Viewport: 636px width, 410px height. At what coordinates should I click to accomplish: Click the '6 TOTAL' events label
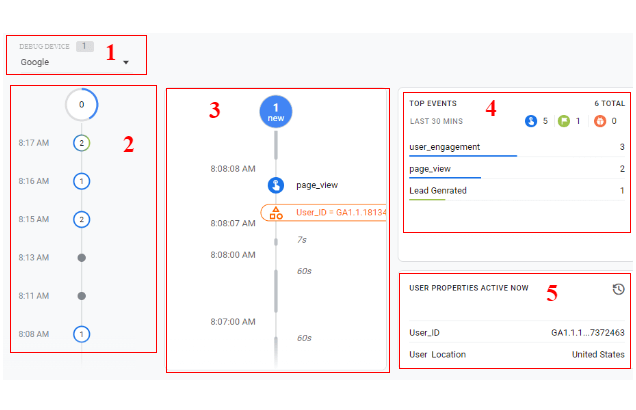(x=610, y=103)
